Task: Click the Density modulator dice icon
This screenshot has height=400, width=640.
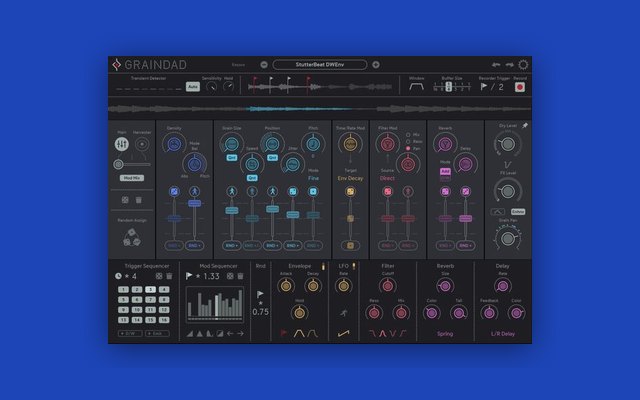Action: 174,191
